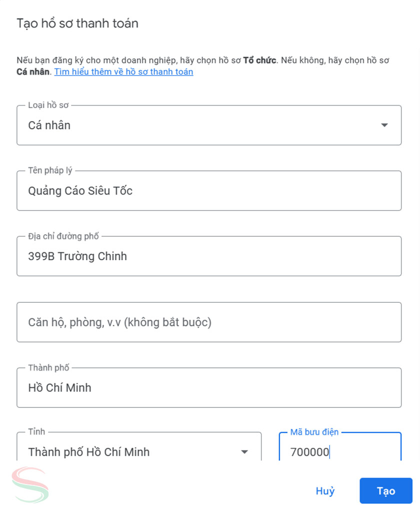Click the Mã bưu điện field label
420x514 pixels.
click(x=314, y=432)
